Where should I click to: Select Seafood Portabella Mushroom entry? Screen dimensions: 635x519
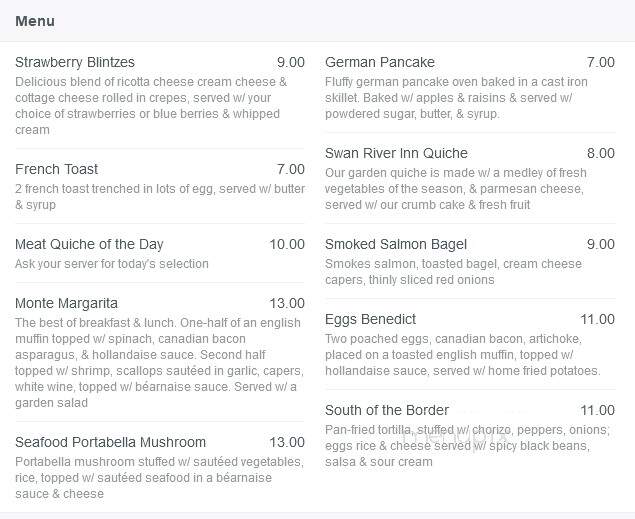pyautogui.click(x=111, y=442)
